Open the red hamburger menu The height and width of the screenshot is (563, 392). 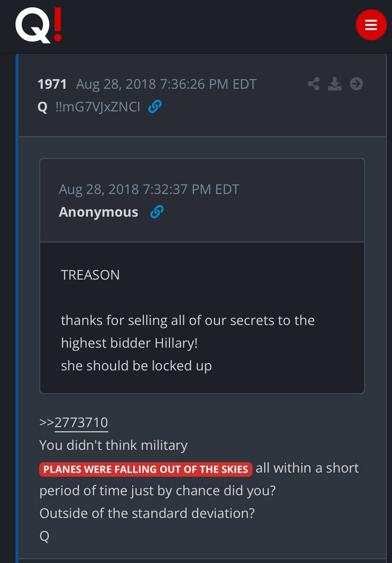pyautogui.click(x=371, y=25)
